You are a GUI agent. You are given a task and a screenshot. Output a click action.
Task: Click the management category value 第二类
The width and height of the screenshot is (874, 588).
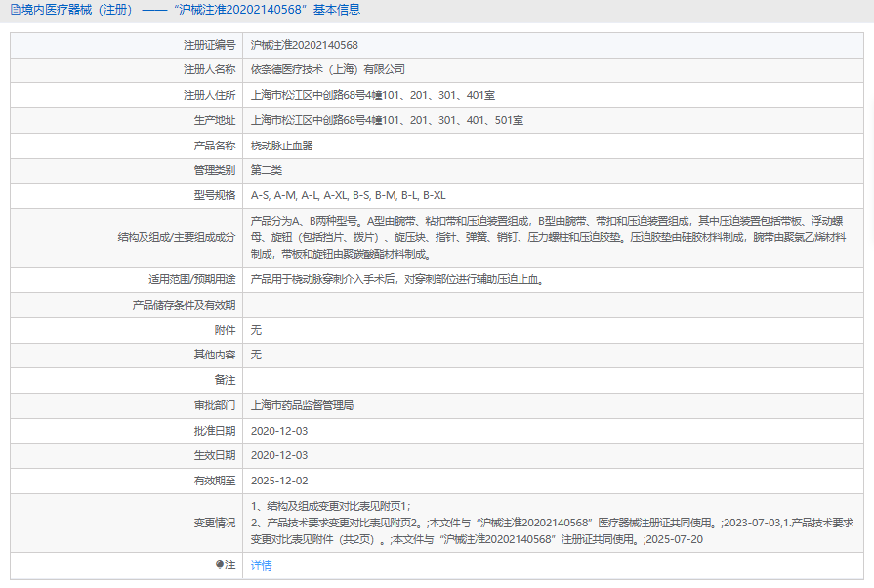tap(267, 170)
